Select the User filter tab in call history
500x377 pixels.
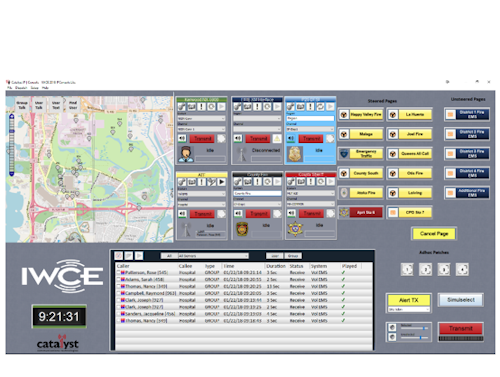pyautogui.click(x=275, y=256)
